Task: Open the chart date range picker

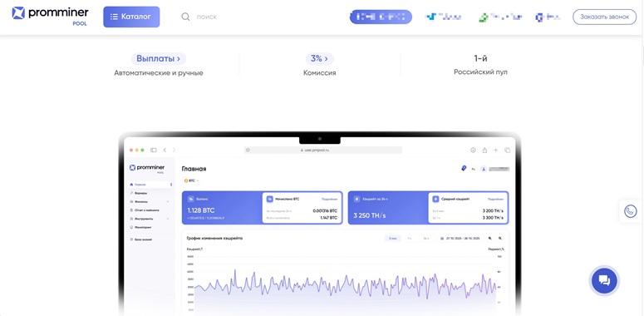Action: 460,239
